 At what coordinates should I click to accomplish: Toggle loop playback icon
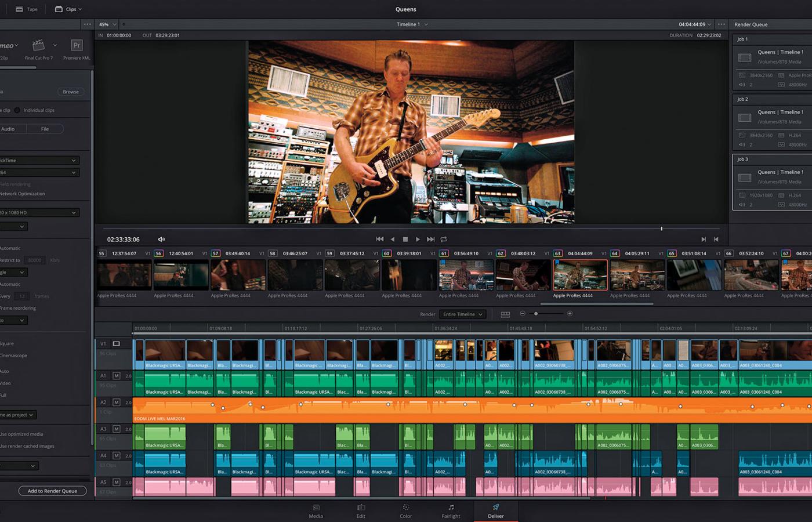click(x=444, y=239)
